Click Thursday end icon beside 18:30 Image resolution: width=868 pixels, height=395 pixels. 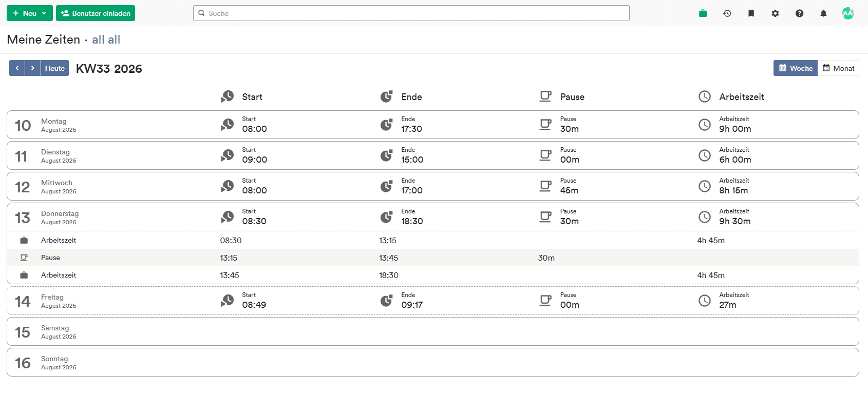pos(387,217)
